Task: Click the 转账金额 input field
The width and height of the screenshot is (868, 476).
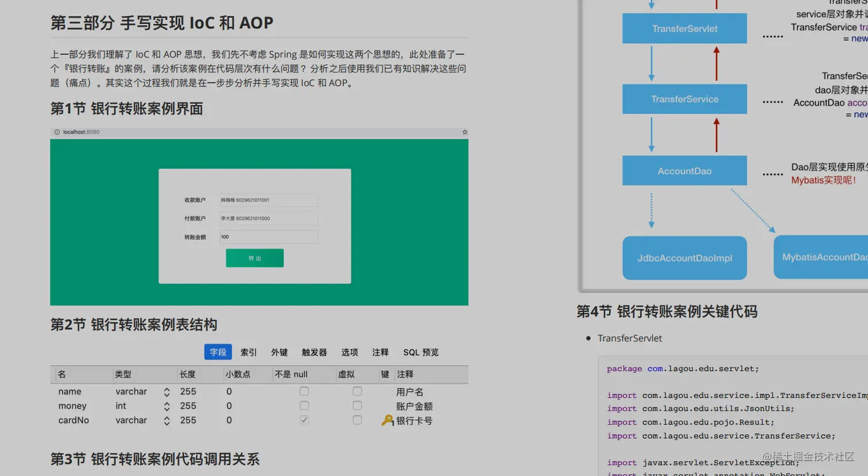Action: pyautogui.click(x=269, y=237)
